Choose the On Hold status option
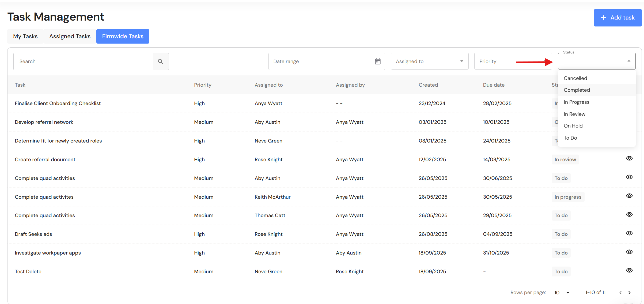The width and height of the screenshot is (644, 304). pyautogui.click(x=573, y=126)
